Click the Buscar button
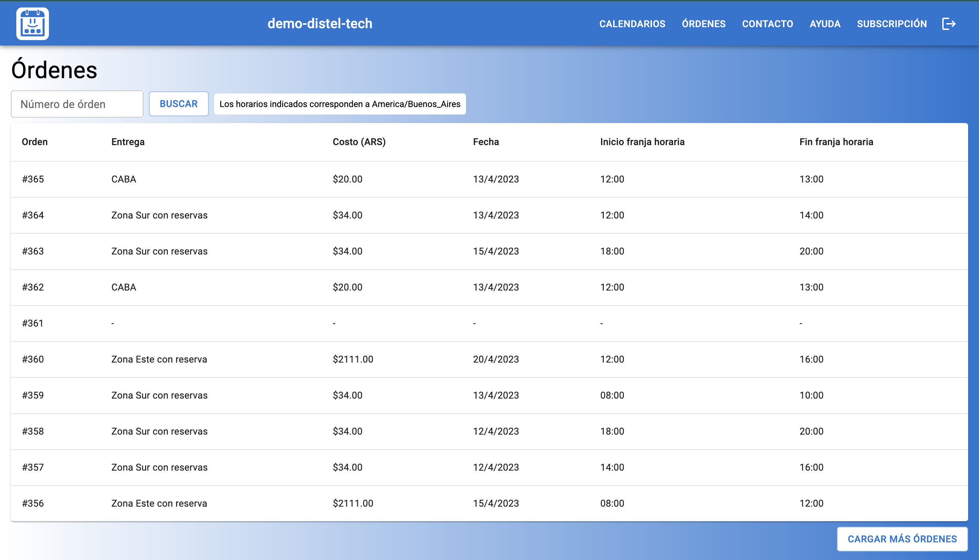Screen dimensions: 979x560 coord(178,104)
